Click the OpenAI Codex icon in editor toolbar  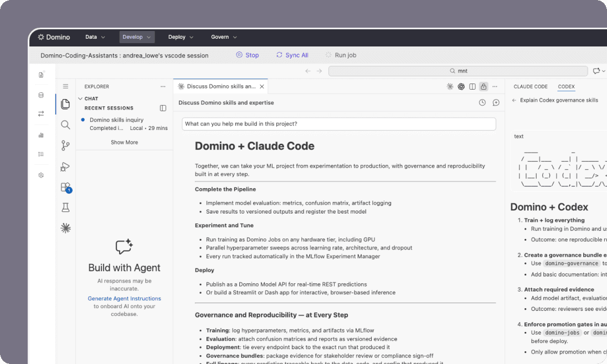click(461, 87)
